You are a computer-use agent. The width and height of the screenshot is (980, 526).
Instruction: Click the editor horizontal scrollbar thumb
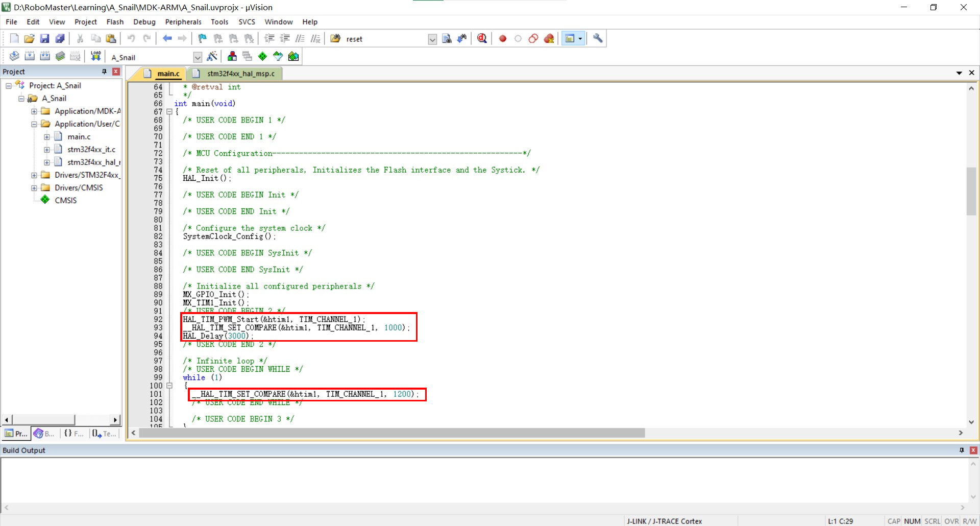coord(392,433)
